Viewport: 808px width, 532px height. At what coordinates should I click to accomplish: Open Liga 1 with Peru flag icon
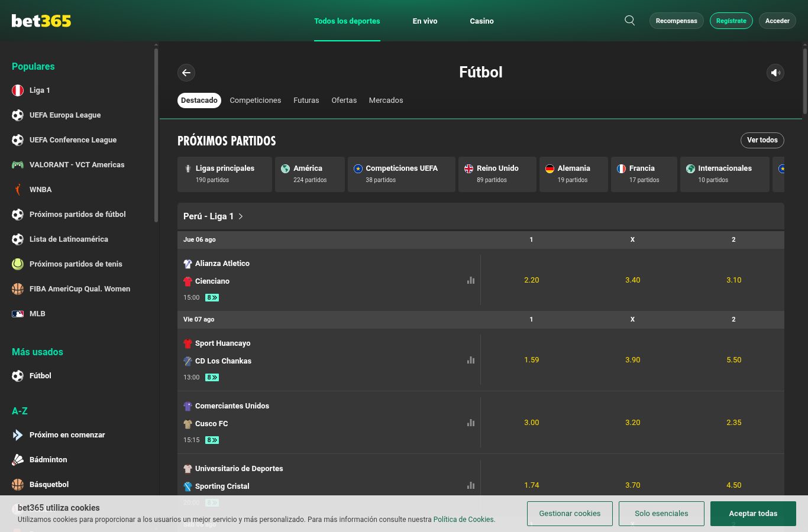(18, 90)
